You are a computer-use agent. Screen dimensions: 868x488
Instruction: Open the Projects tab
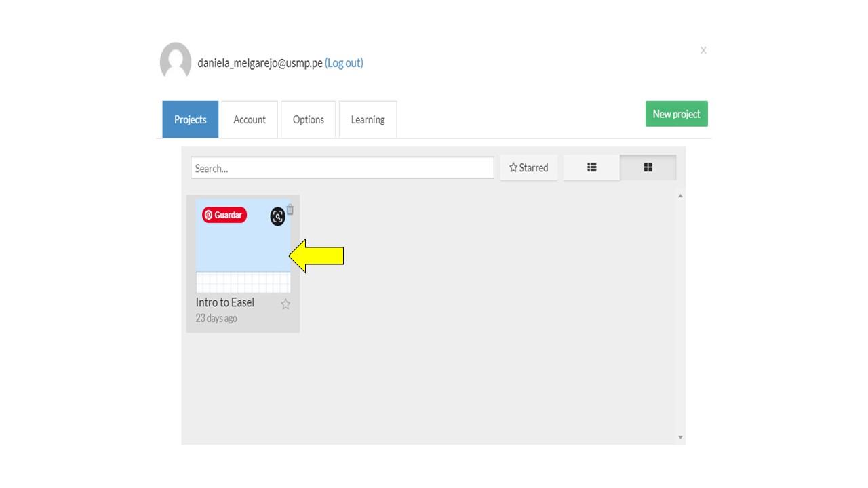tap(191, 119)
